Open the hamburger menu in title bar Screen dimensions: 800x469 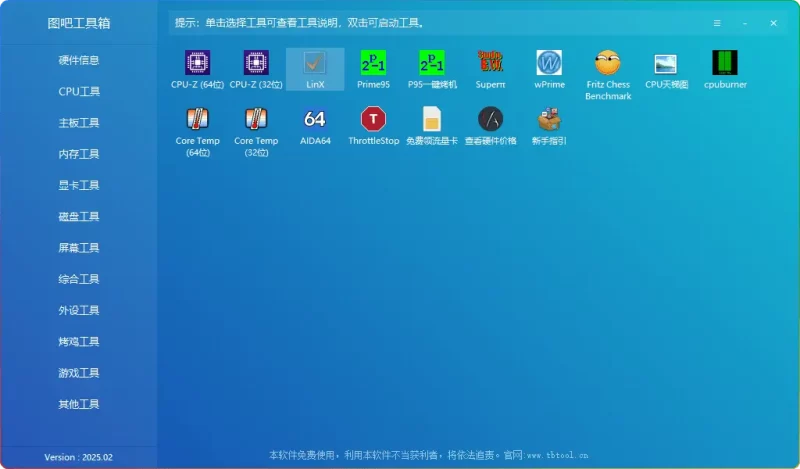(x=717, y=23)
